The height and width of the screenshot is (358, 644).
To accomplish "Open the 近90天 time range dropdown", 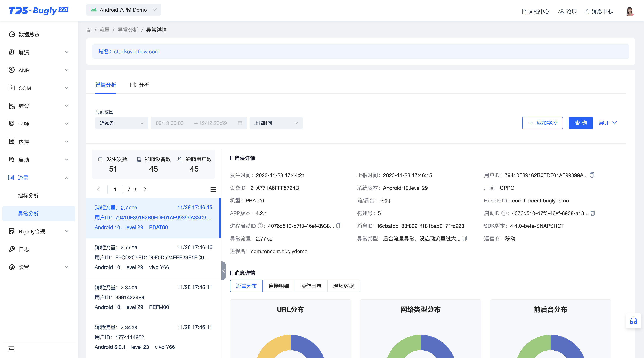I will 122,123.
